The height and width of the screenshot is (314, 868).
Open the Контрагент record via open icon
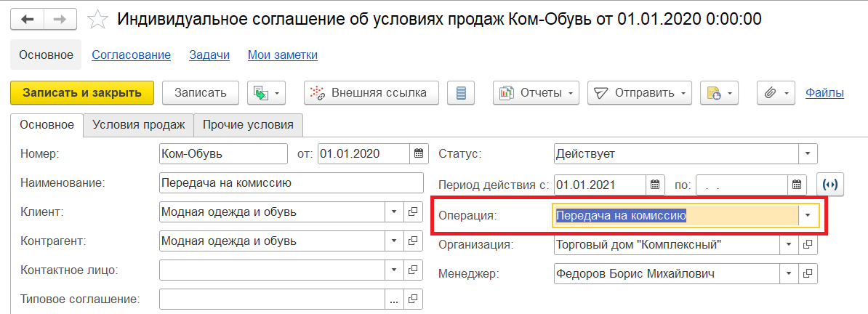point(413,241)
